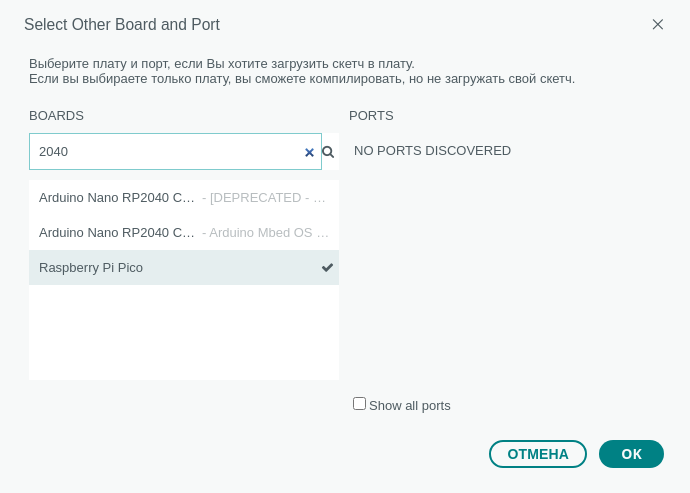This screenshot has width=690, height=493.
Task: Click the ОТМЕНА cancel button
Action: click(x=538, y=454)
